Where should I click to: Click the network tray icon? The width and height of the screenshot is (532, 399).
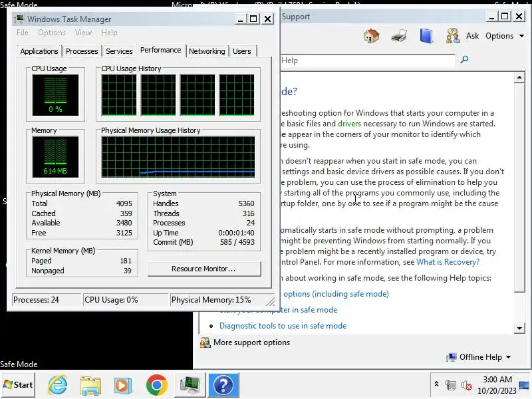pyautogui.click(x=451, y=385)
